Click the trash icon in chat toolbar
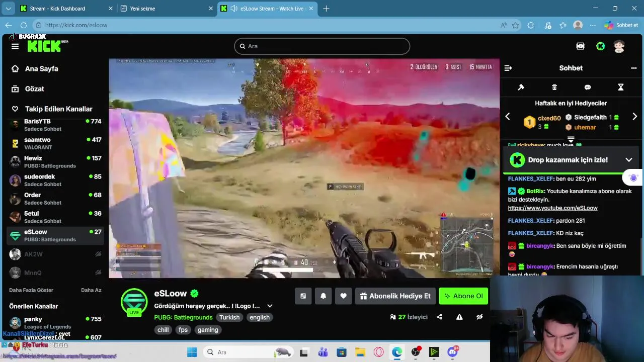The width and height of the screenshot is (644, 362). coord(554,87)
